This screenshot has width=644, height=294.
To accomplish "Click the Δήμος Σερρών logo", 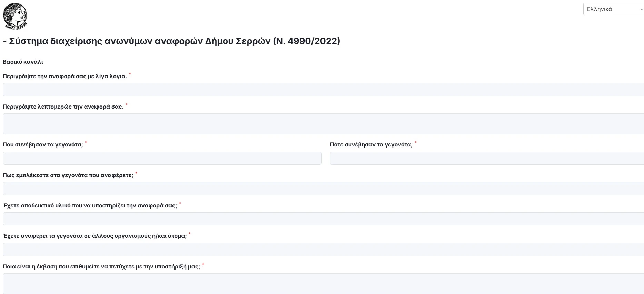I will coord(15,16).
